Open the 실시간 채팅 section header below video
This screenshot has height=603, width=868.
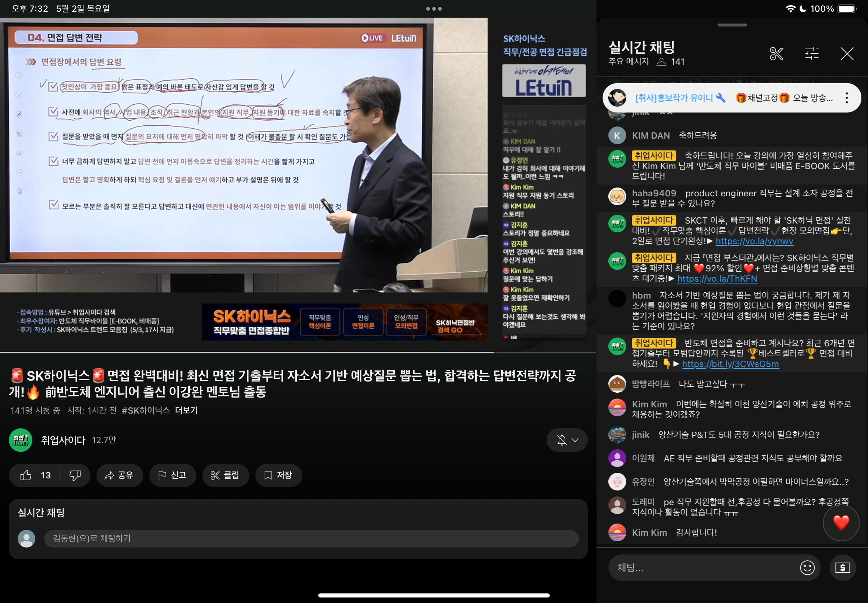(x=41, y=513)
